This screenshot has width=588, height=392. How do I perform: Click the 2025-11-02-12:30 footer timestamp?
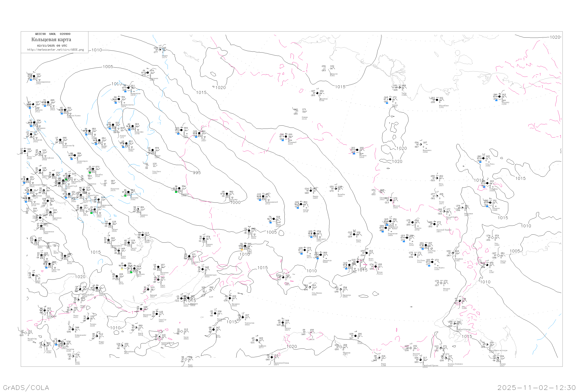tap(536, 387)
